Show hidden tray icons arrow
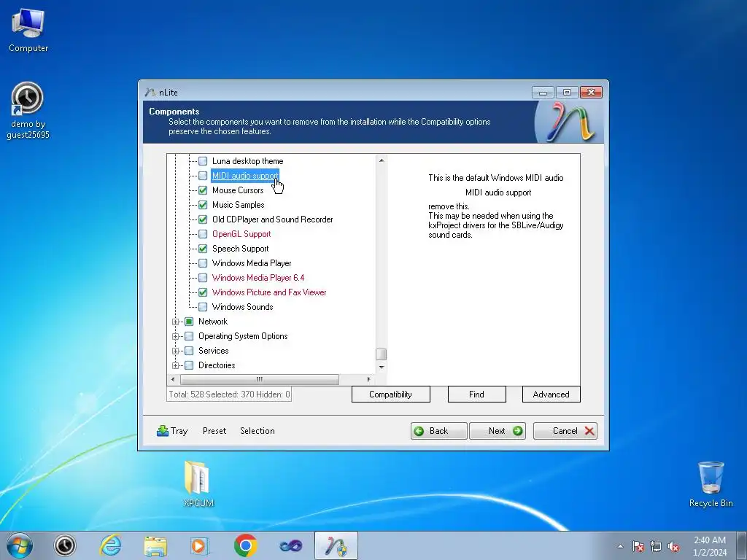Viewport: 747px width, 560px height. 620,546
